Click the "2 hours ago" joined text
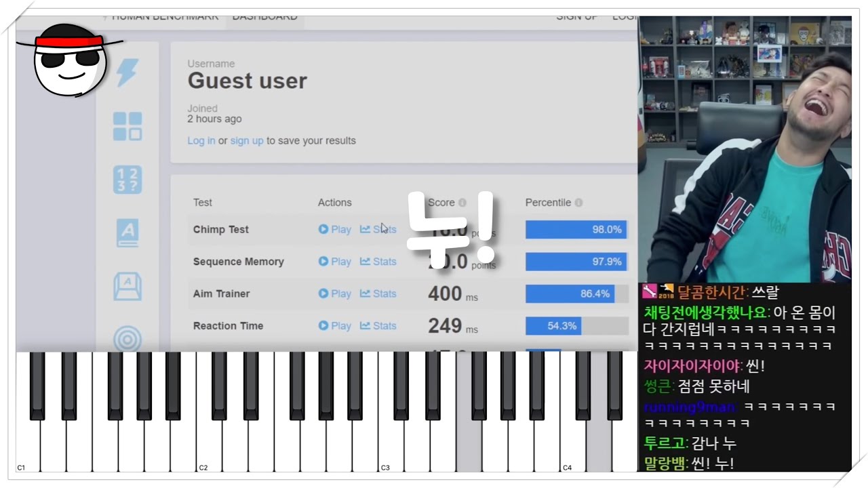 click(214, 119)
